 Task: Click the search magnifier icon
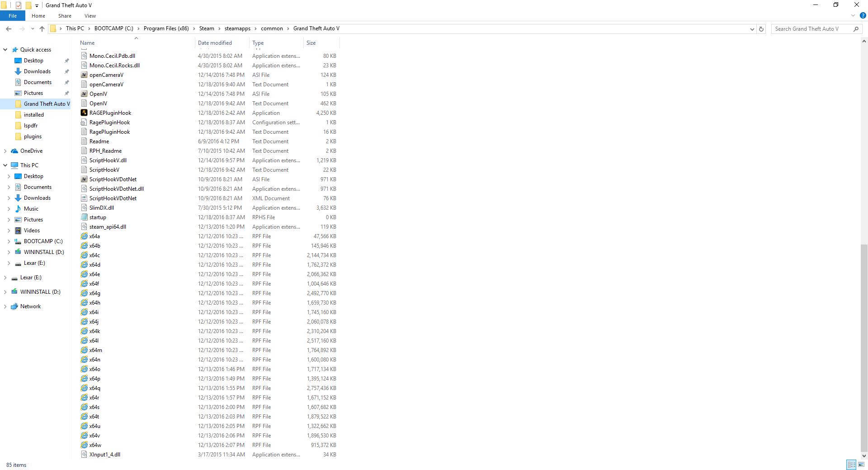pos(856,29)
